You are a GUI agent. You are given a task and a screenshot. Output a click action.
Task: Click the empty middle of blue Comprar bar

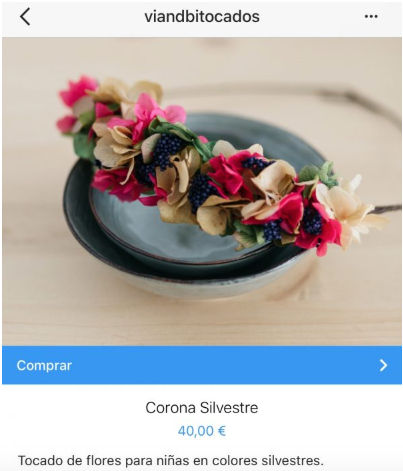(x=217, y=365)
